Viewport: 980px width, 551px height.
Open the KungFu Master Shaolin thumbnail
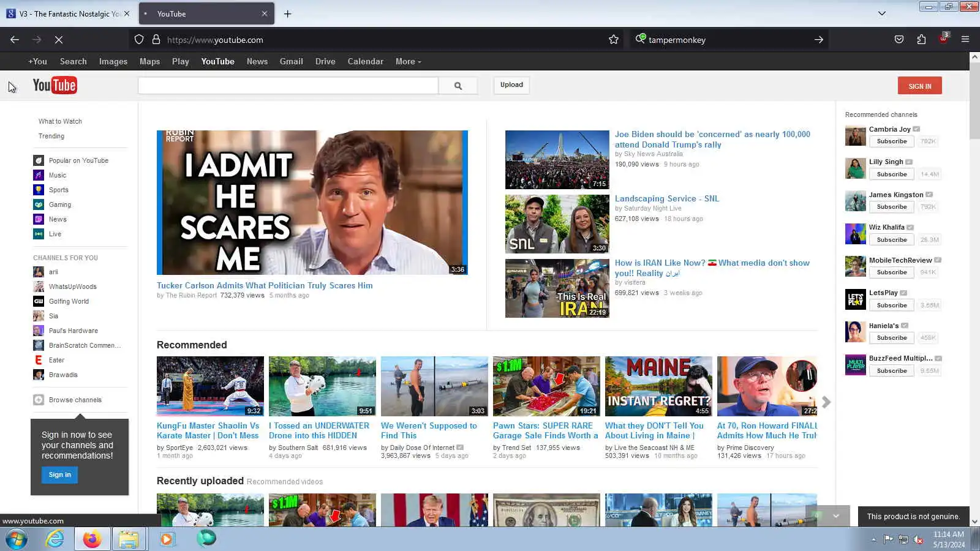[210, 386]
